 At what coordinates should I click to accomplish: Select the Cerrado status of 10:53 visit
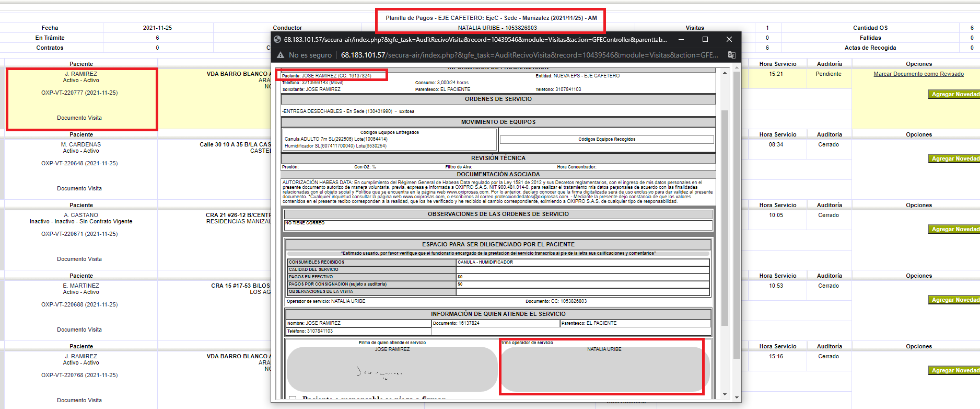point(829,286)
